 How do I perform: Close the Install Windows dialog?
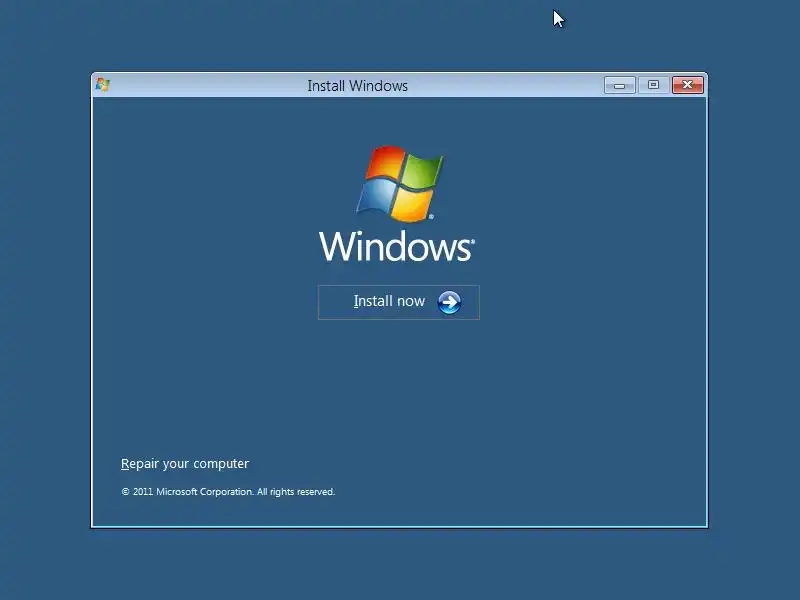687,85
